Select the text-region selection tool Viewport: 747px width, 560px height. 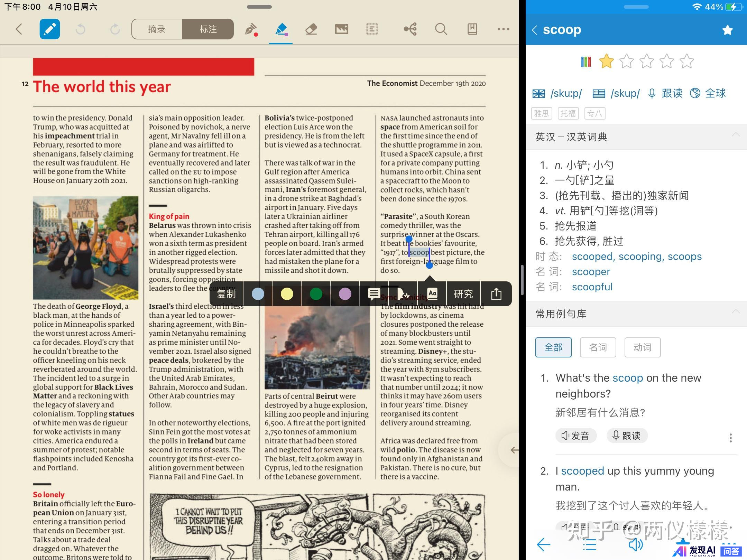pyautogui.click(x=372, y=29)
